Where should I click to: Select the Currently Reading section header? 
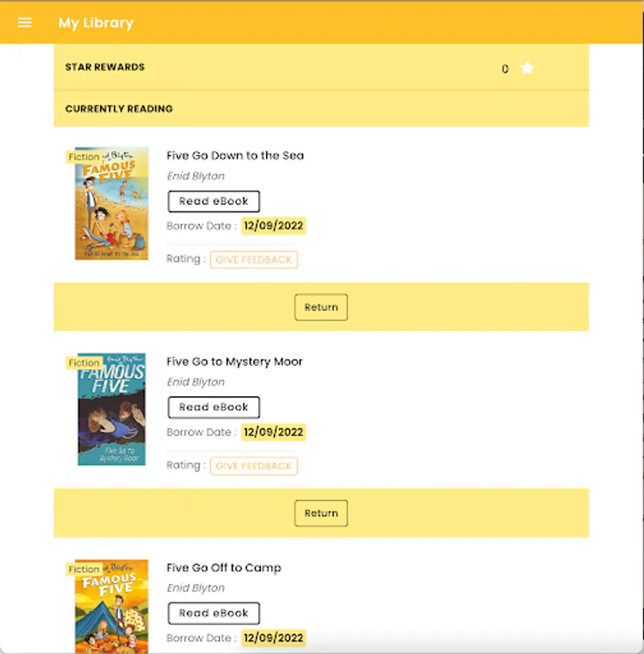[x=119, y=109]
